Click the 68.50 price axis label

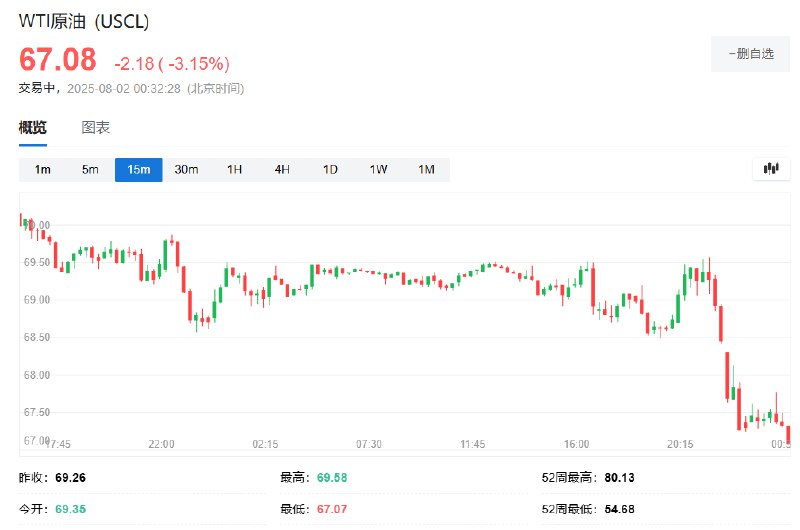coord(37,337)
